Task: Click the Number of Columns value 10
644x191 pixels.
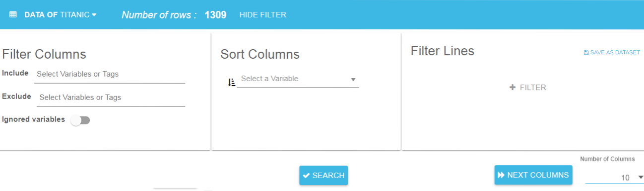Action: (x=625, y=178)
